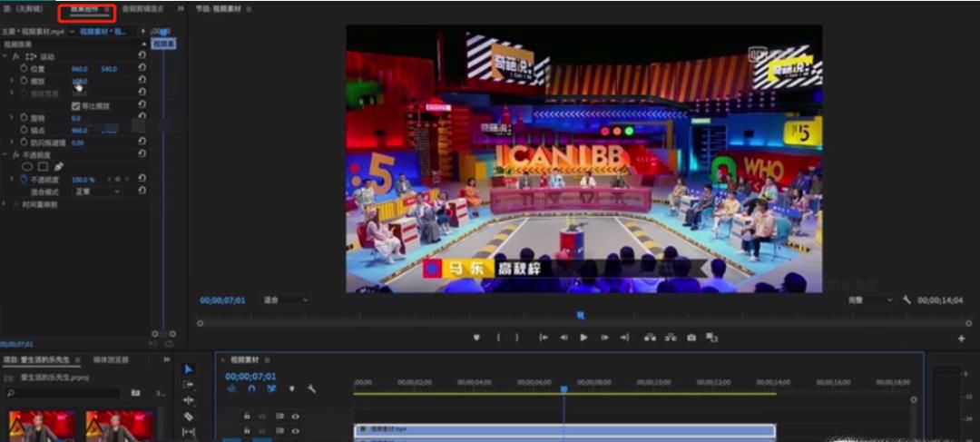Export frame with camera icon
Screen dimensions: 980x442
point(691,338)
